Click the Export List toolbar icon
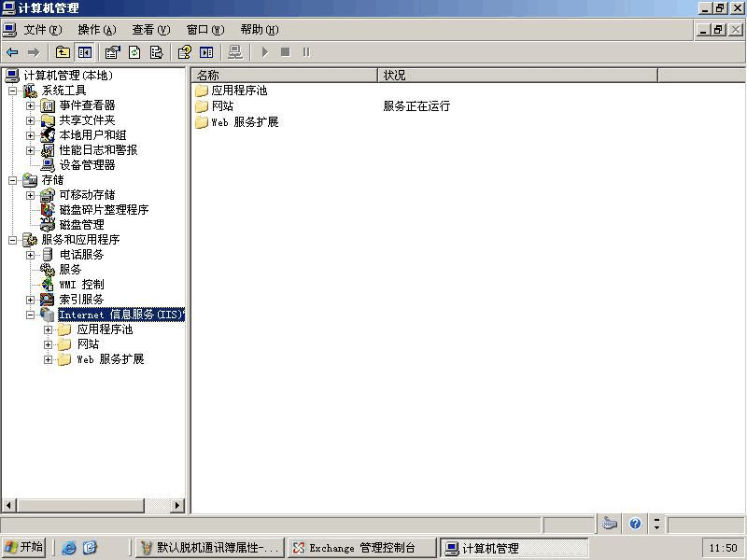 click(x=156, y=52)
